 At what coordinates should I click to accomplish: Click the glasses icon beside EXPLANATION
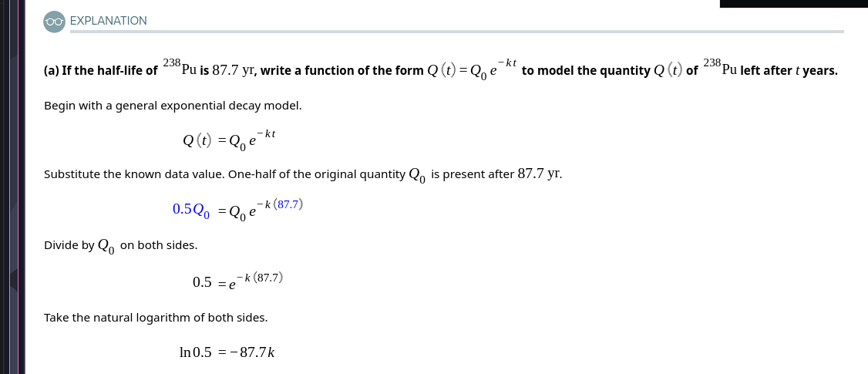click(x=55, y=21)
